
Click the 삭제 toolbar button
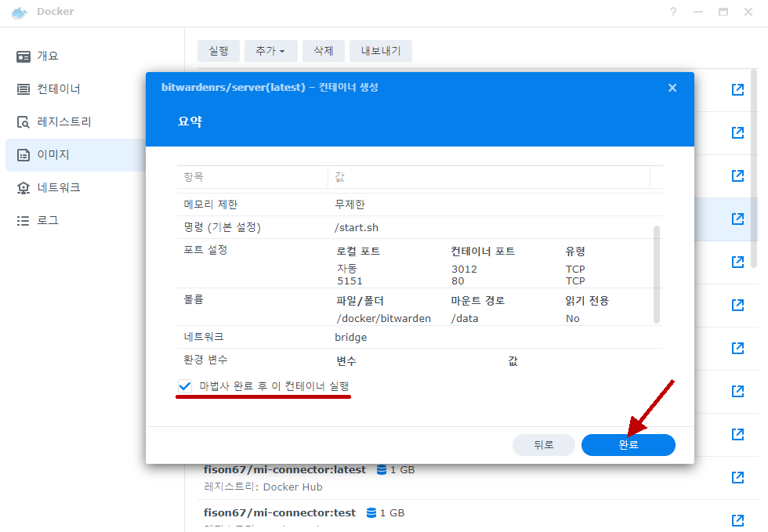(x=323, y=51)
